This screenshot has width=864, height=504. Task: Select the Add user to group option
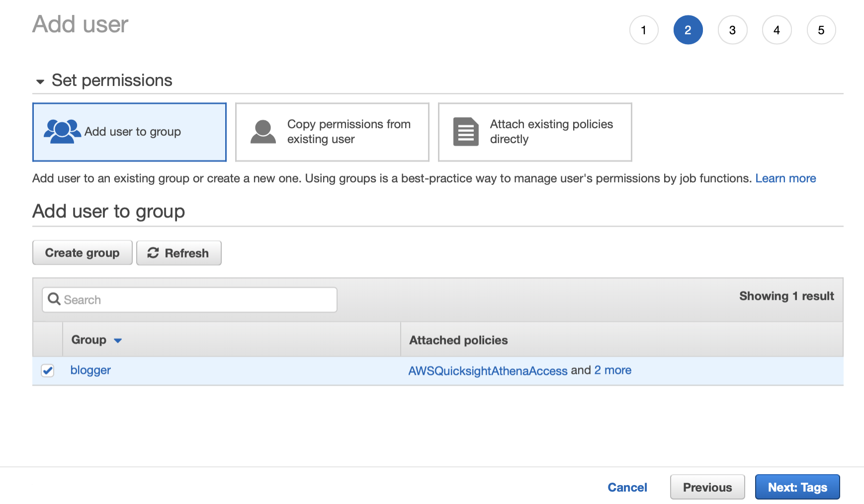[x=129, y=132]
